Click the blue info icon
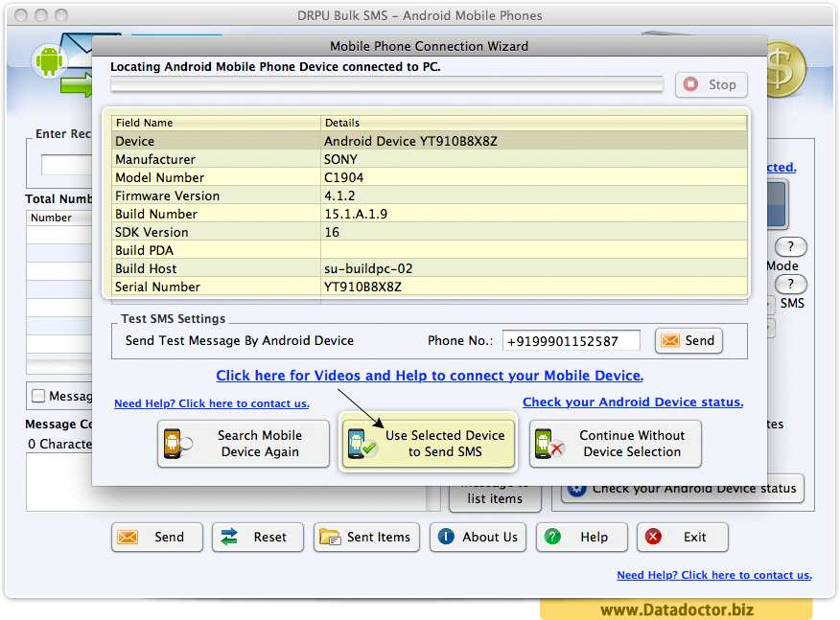The height and width of the screenshot is (620, 840). coord(446,537)
